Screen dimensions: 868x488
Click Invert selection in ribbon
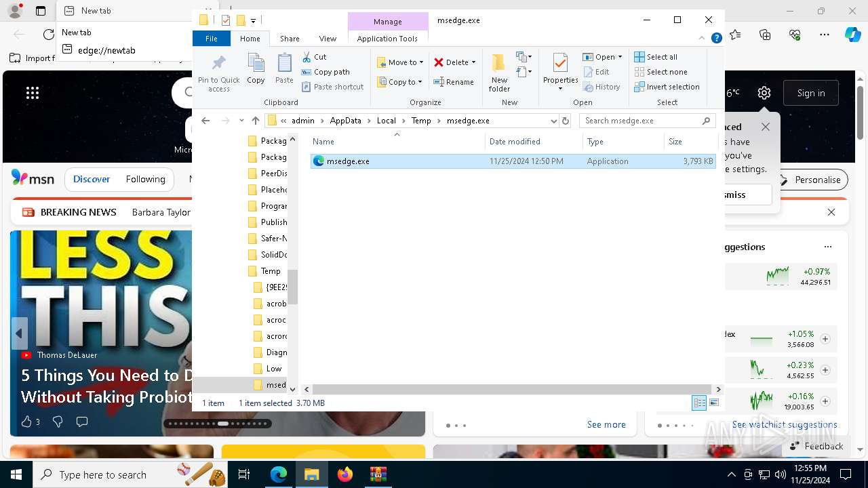click(667, 87)
